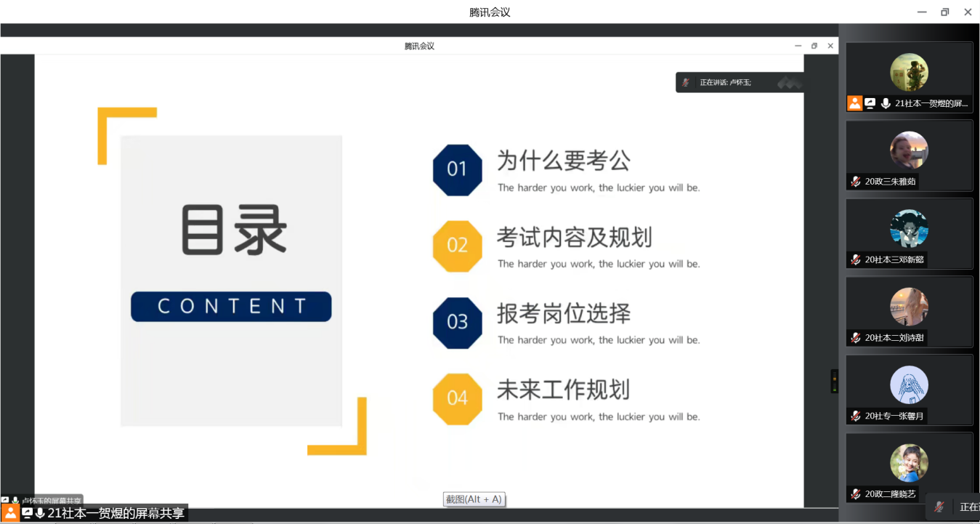The width and height of the screenshot is (980, 524).
Task: Click the orange host icon in top participant tile
Action: click(855, 103)
